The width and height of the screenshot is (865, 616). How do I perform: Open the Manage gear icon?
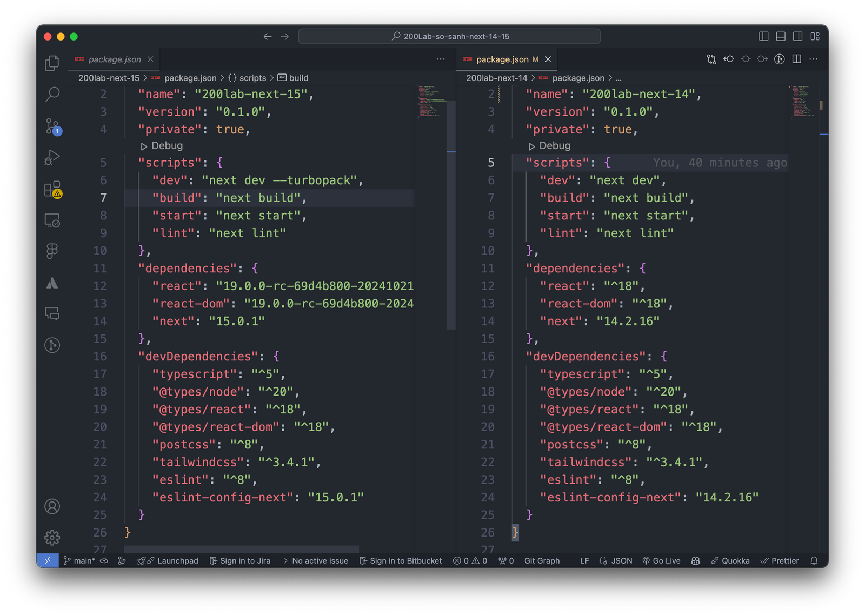[52, 537]
